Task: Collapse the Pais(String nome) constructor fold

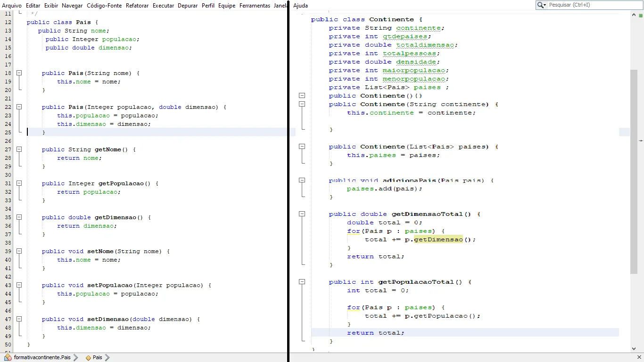Action: coord(19,73)
